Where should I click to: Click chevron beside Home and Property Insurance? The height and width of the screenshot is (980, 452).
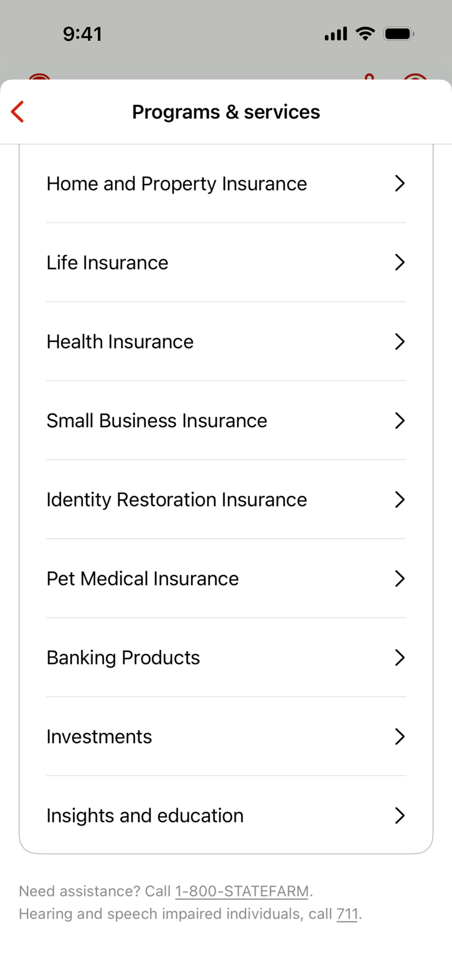(399, 183)
